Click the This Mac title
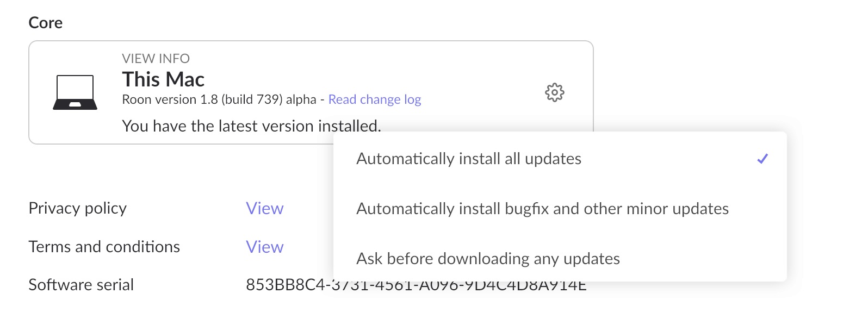 [163, 79]
